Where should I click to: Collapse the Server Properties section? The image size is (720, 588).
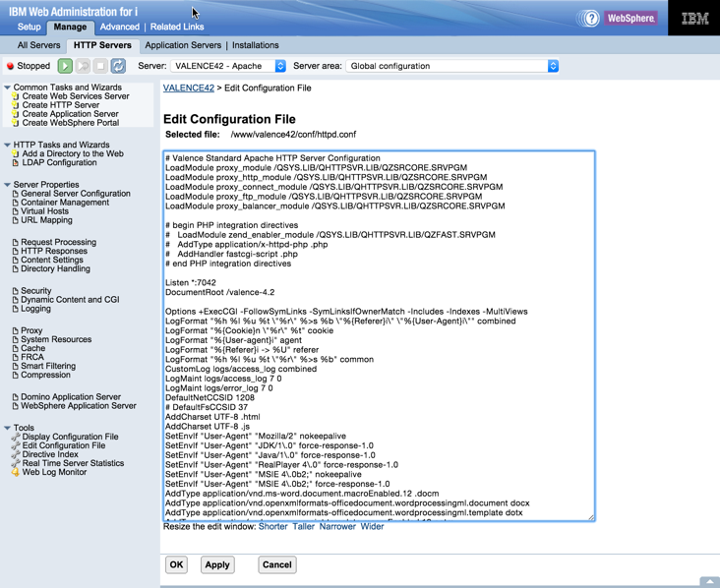point(7,185)
